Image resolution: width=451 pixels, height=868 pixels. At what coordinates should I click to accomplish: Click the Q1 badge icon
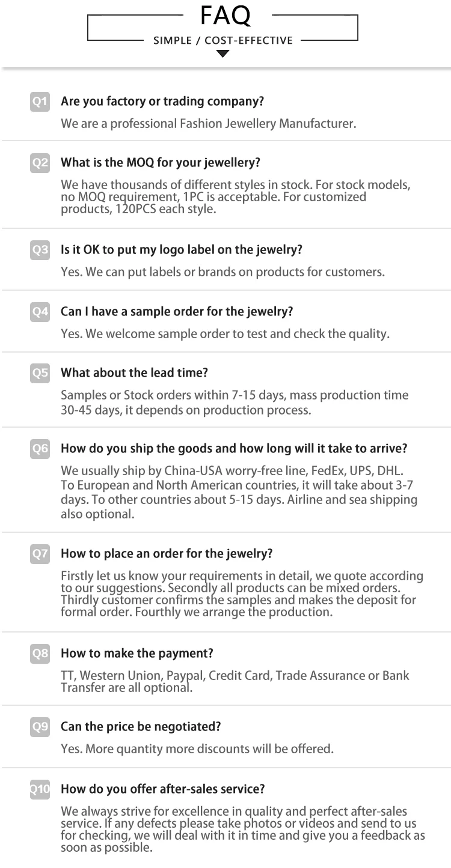point(40,102)
